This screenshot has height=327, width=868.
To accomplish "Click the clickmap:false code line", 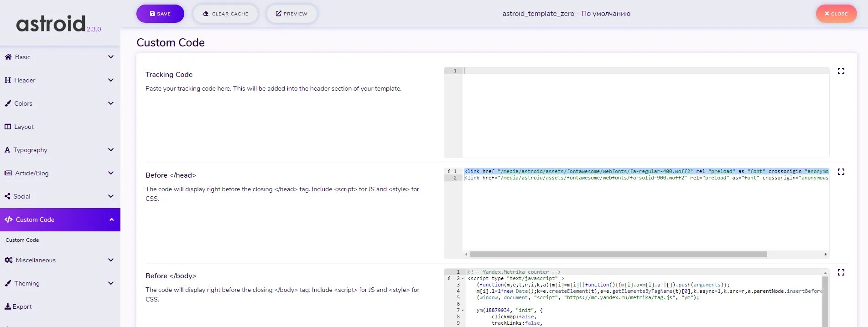I will [x=514, y=317].
